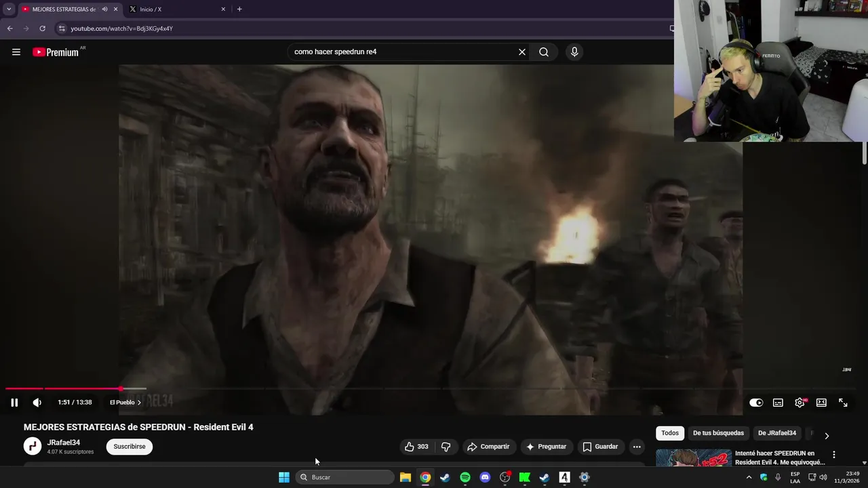This screenshot has width=868, height=488.
Task: Subscribe with the Suscribirse button
Action: tap(130, 447)
